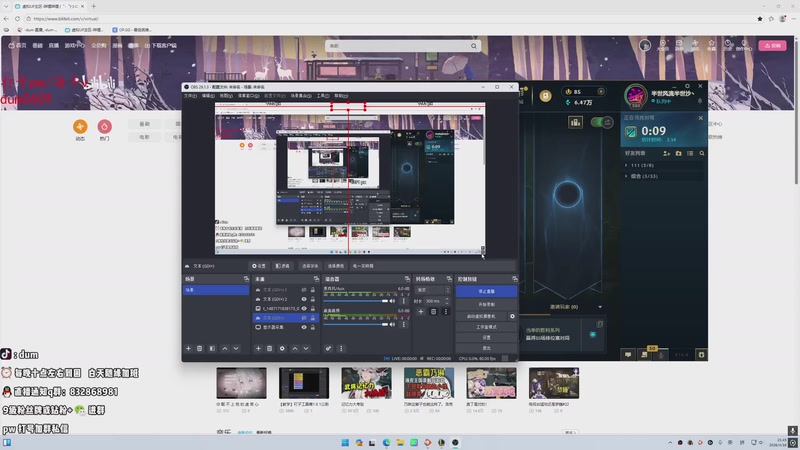Click the add source plus icon
The width and height of the screenshot is (800, 450).
(x=257, y=348)
